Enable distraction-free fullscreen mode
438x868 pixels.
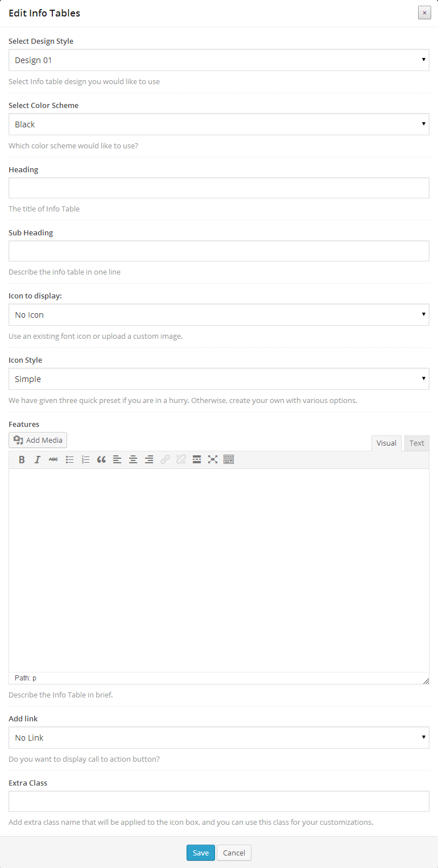click(x=213, y=460)
